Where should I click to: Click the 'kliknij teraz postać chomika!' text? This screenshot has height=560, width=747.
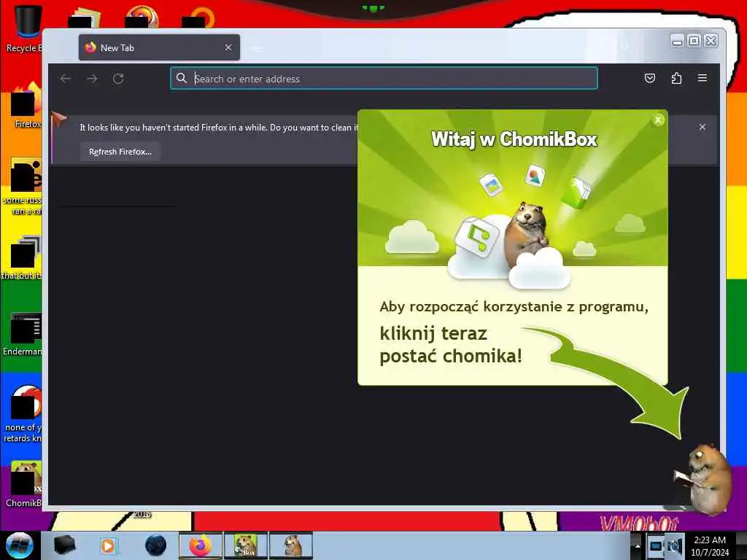451,345
